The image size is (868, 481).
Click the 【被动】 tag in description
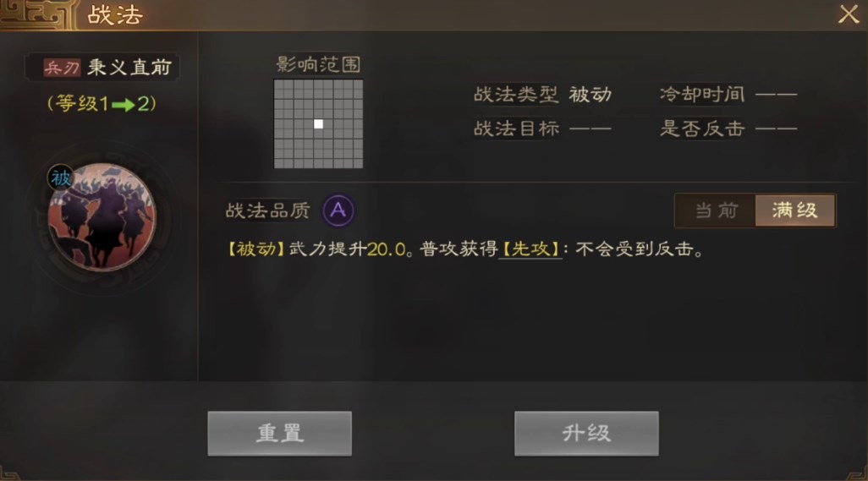pos(255,249)
